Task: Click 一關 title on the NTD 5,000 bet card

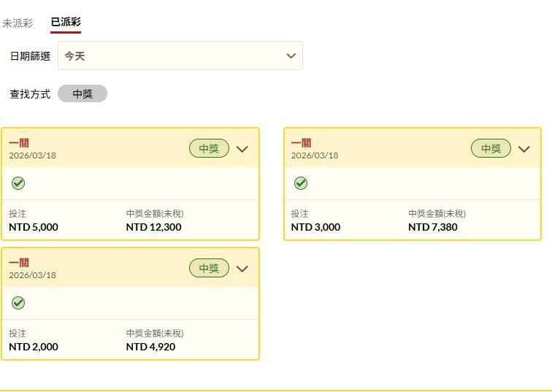Action: tap(19, 143)
